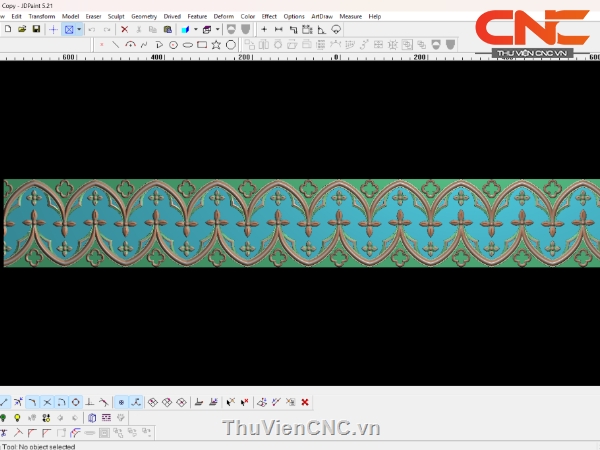Toggle the snap-to-circle-center button
This screenshot has width=600, height=450.
click(x=75, y=402)
